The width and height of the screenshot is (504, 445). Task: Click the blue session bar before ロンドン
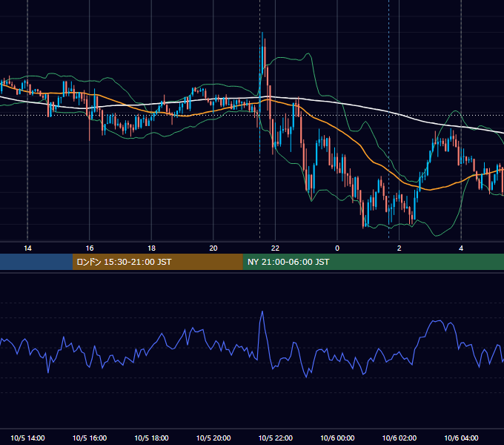click(x=36, y=262)
